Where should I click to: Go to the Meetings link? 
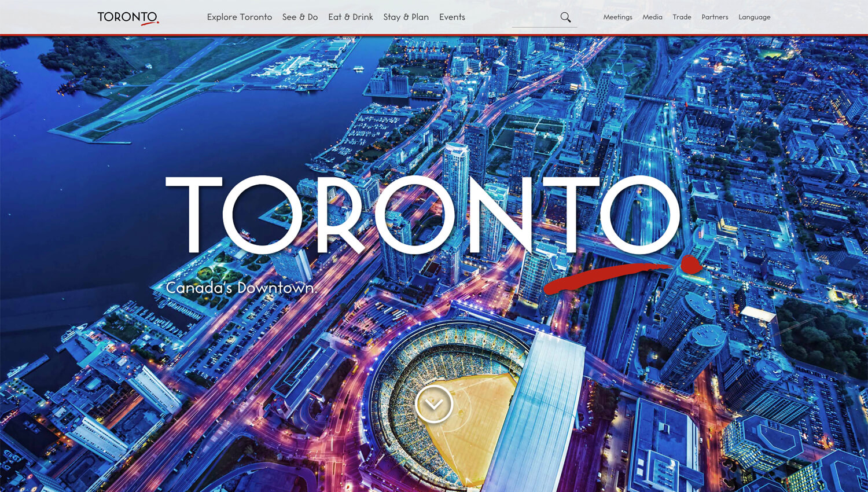pos(617,17)
